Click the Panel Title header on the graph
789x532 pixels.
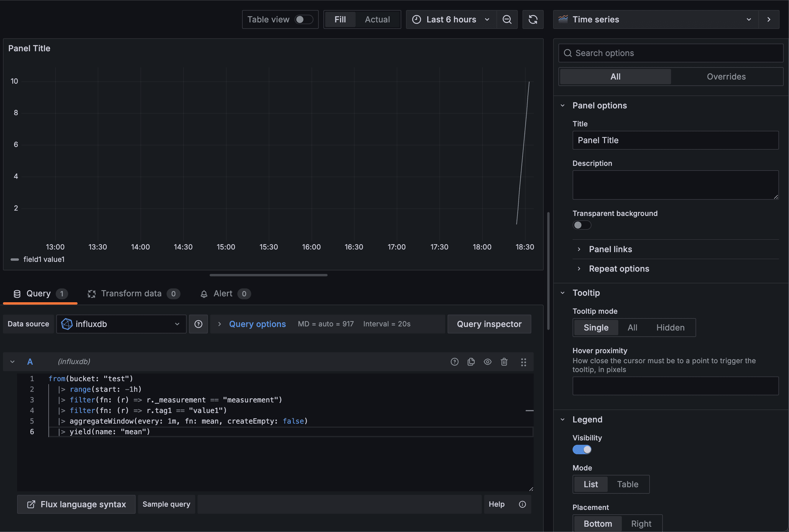[x=29, y=49]
